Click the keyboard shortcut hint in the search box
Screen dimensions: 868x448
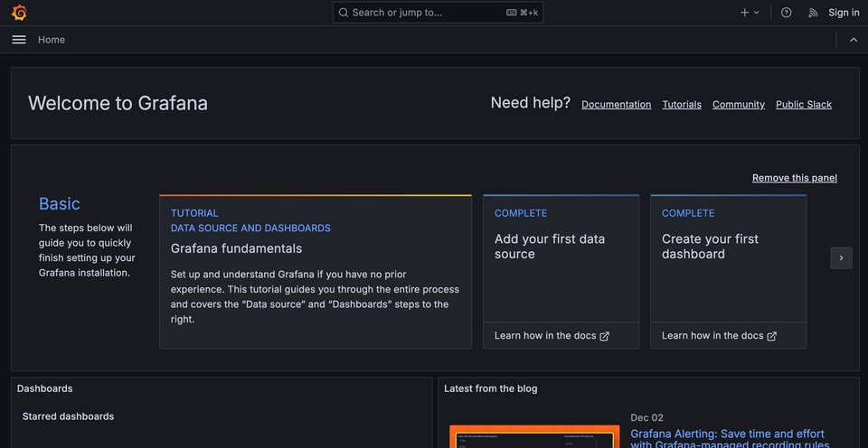(x=522, y=13)
